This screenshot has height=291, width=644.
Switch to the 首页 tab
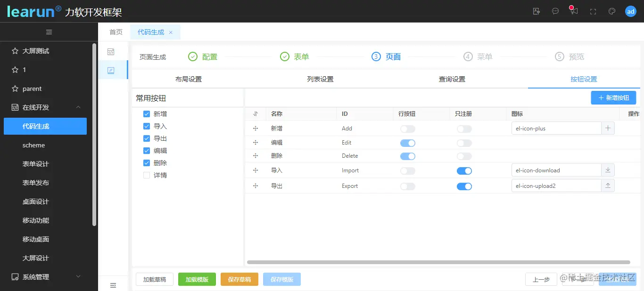[116, 32]
